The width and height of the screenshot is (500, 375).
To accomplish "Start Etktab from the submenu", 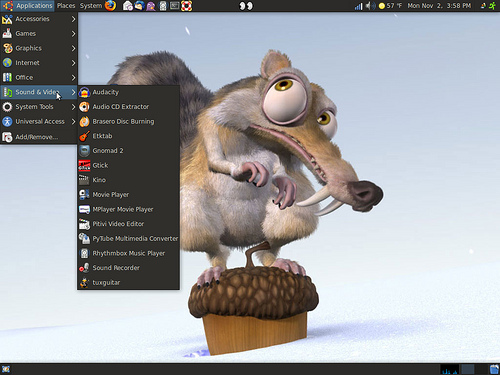I will coord(129,136).
